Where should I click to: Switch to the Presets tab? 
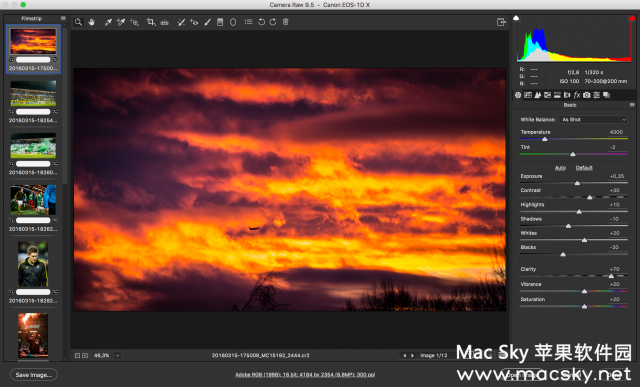pyautogui.click(x=596, y=95)
